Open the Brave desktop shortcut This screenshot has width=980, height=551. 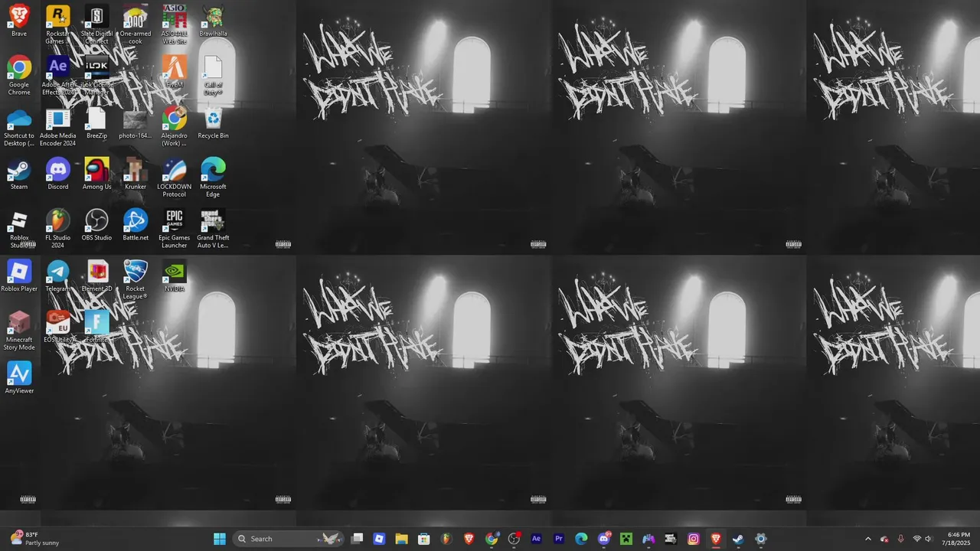[x=19, y=21]
